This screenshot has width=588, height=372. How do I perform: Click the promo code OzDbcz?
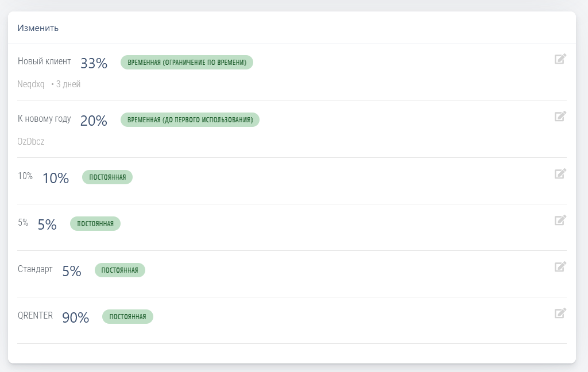pos(31,142)
